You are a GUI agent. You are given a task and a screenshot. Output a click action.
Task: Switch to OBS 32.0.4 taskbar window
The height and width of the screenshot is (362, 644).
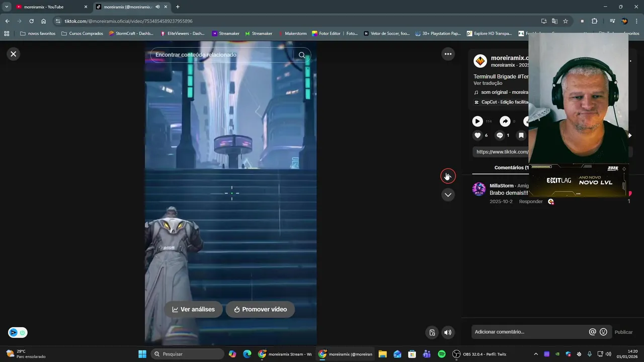479,354
